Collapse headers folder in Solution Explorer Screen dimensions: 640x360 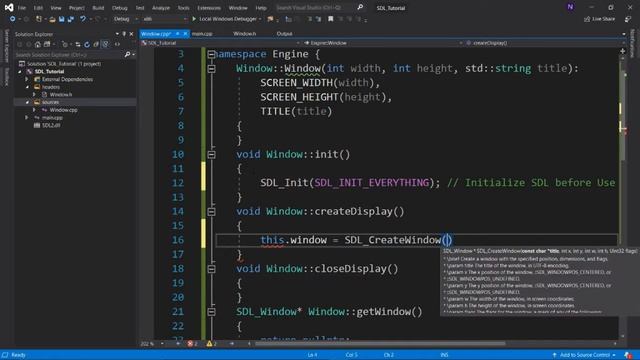(27, 87)
